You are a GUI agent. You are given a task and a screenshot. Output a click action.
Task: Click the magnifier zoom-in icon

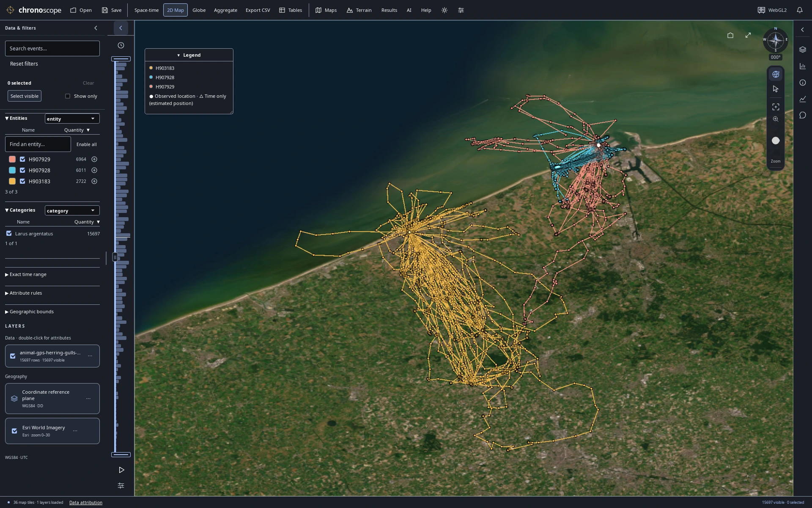tap(776, 119)
